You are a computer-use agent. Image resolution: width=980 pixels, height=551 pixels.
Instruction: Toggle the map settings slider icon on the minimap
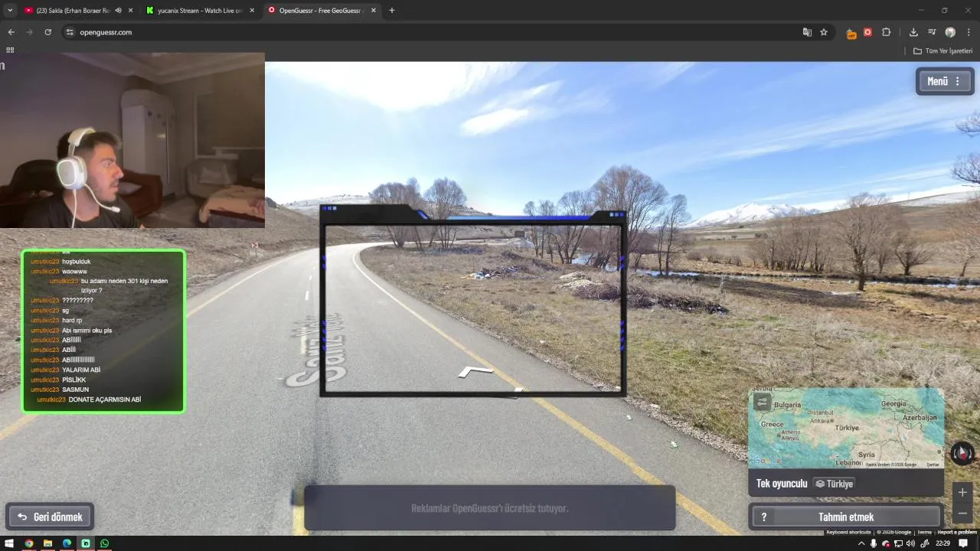[x=762, y=402]
